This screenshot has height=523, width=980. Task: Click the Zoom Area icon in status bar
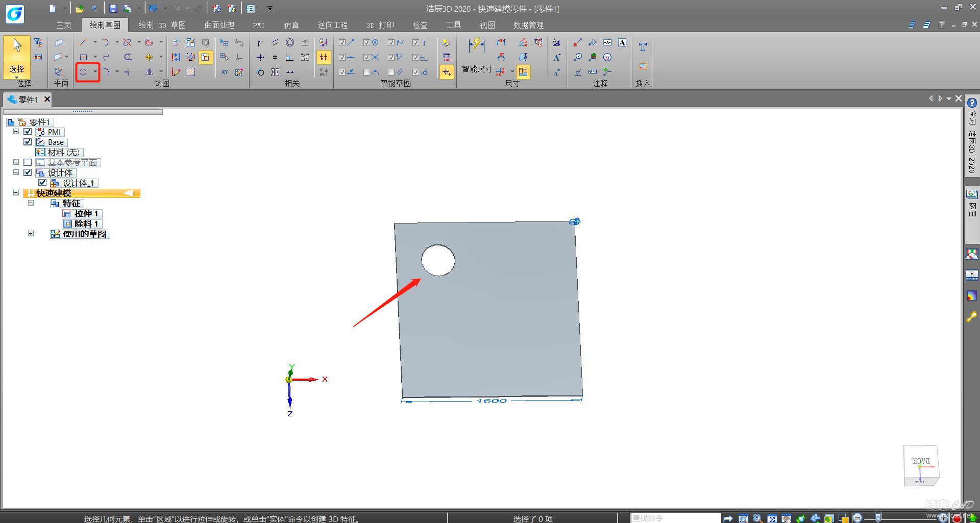(x=744, y=518)
